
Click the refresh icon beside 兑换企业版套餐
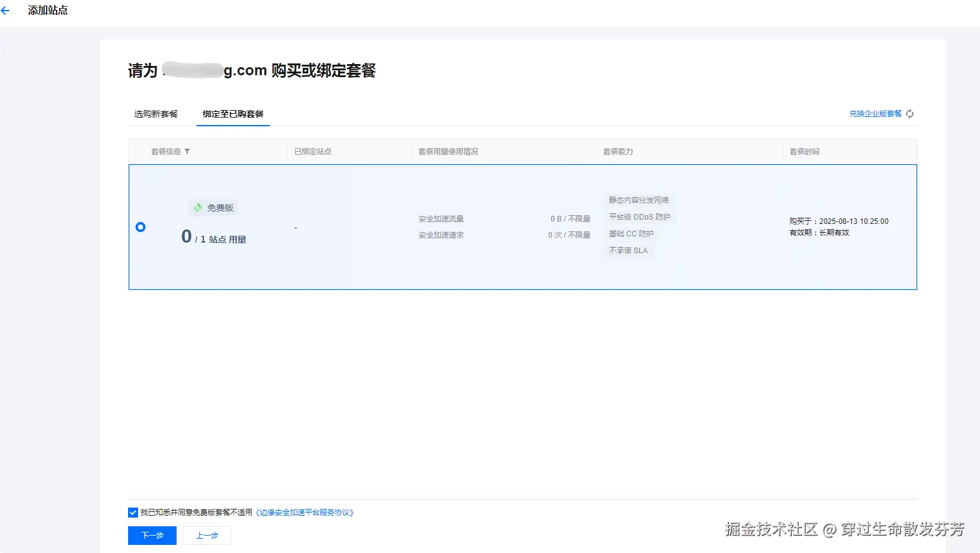click(910, 114)
